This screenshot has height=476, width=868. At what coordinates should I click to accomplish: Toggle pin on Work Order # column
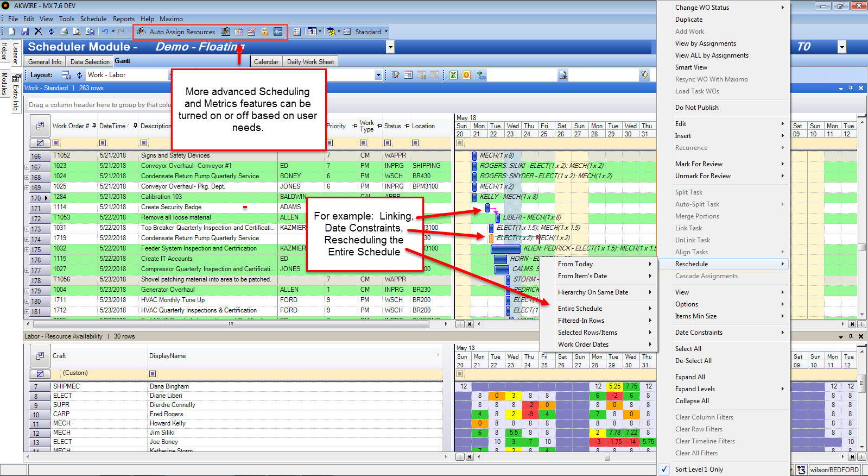(94, 126)
